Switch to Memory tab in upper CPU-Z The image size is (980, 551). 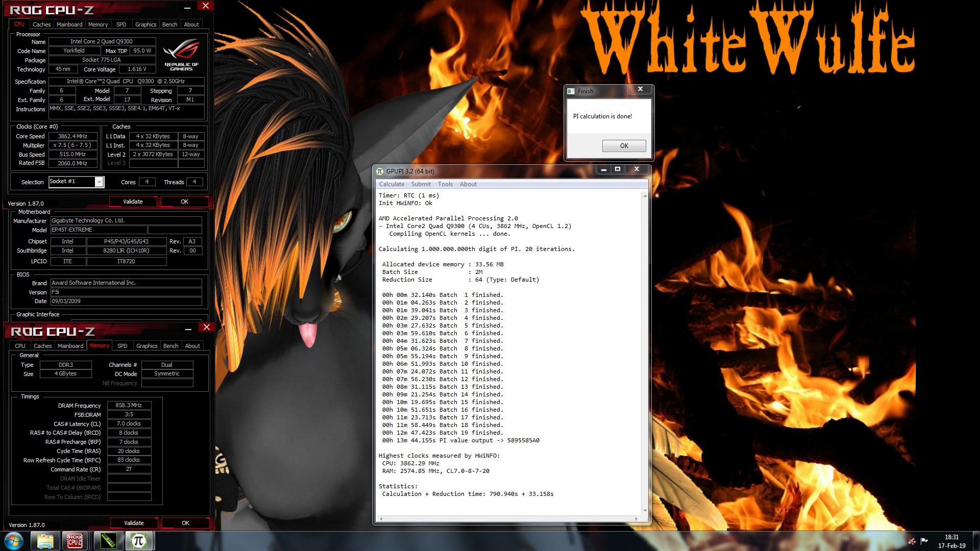pos(98,24)
